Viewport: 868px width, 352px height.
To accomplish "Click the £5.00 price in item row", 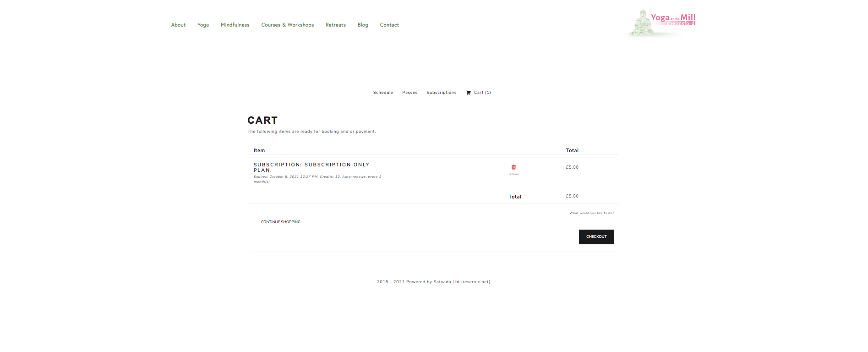I will 572,167.
